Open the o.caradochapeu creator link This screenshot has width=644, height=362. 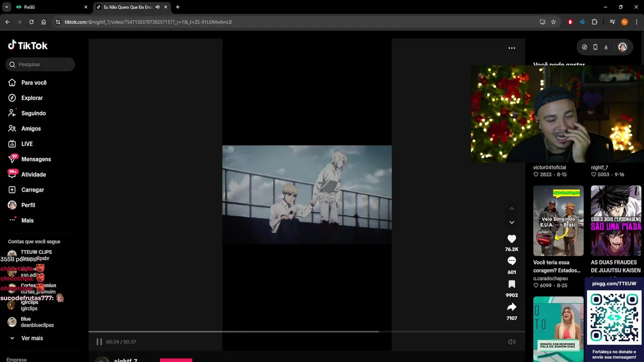pos(550,279)
